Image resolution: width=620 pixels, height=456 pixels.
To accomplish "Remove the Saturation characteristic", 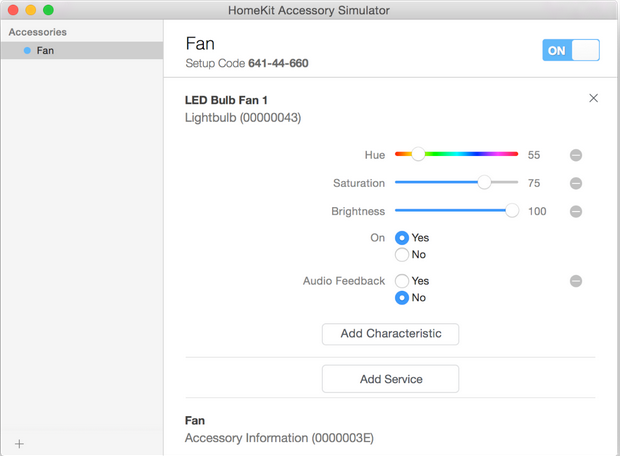I will (576, 183).
